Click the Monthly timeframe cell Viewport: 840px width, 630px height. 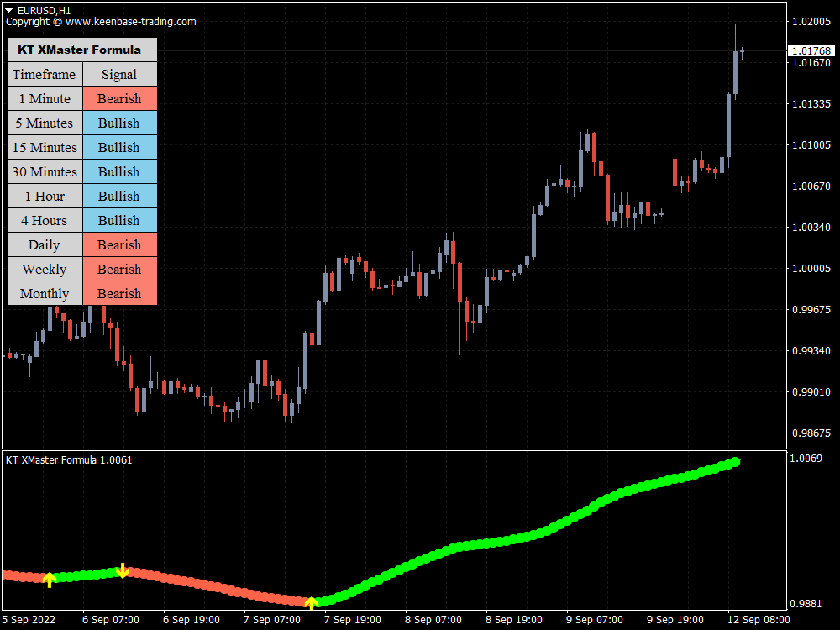[45, 293]
